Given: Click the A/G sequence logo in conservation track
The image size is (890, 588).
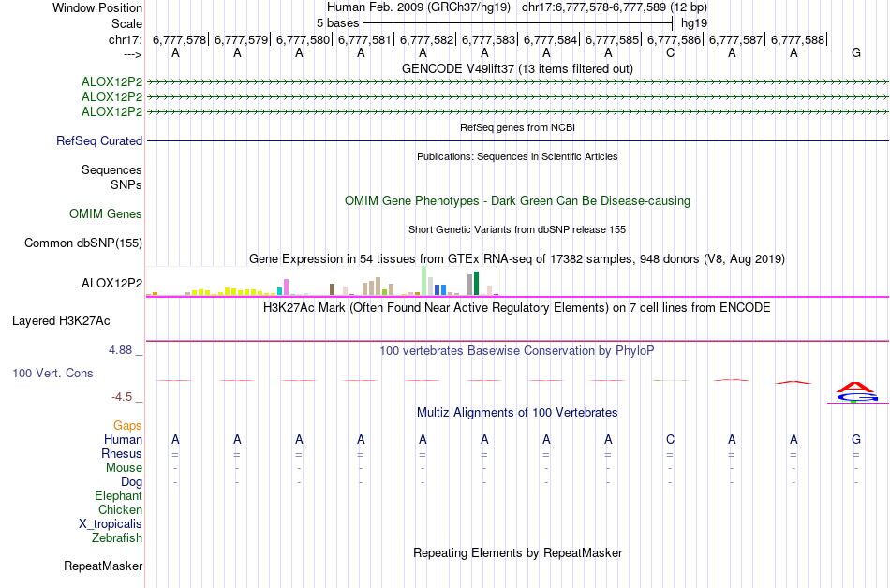Looking at the screenshot, I should pos(856,392).
